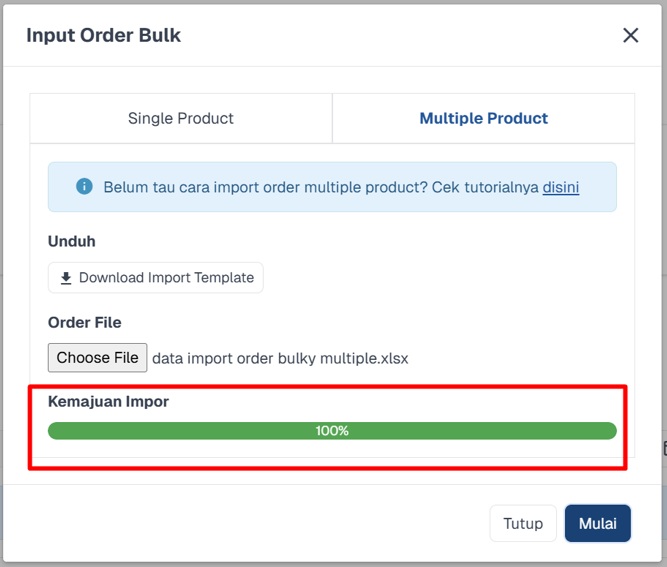
Task: Click the selected xlsx file name text
Action: tap(280, 359)
